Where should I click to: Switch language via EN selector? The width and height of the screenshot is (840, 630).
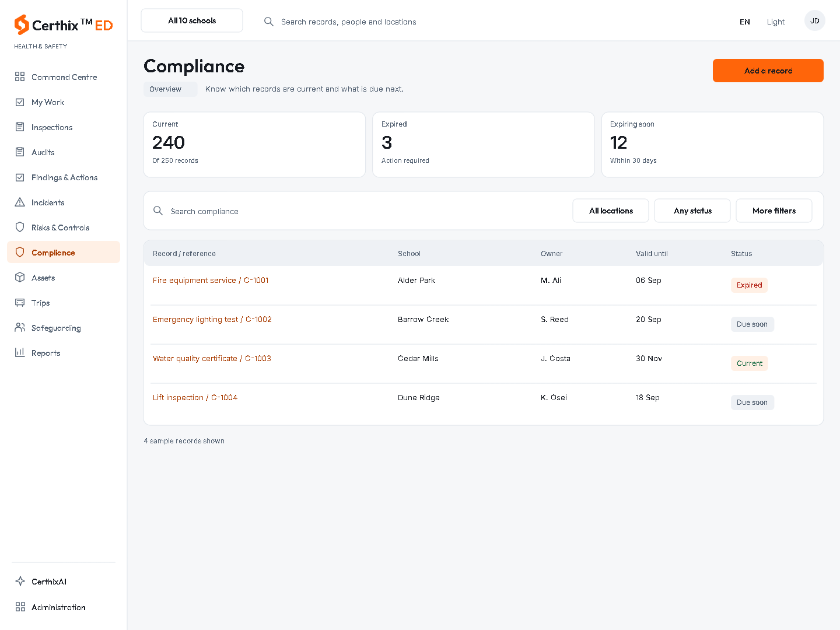[x=745, y=22]
